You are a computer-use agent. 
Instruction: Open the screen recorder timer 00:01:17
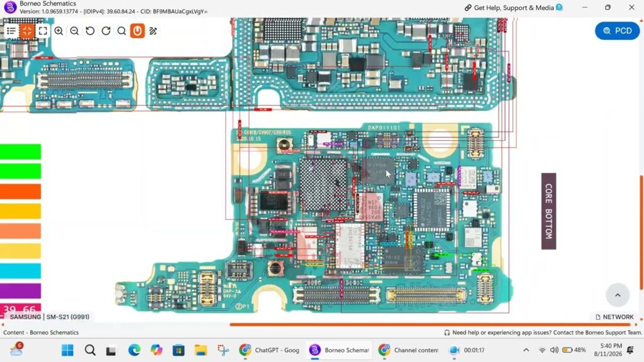click(467, 350)
